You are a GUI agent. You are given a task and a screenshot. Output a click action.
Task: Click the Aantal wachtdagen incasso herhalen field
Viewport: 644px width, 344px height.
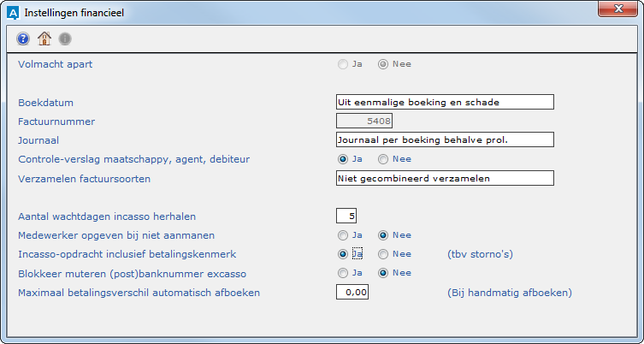[x=346, y=216]
